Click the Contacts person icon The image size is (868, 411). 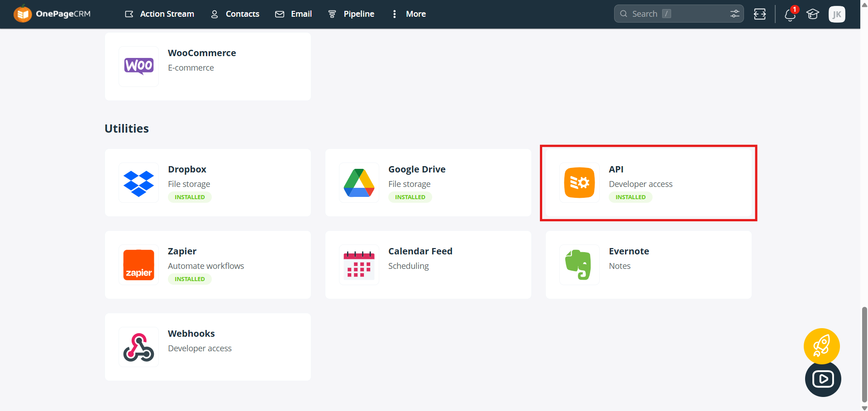[215, 14]
